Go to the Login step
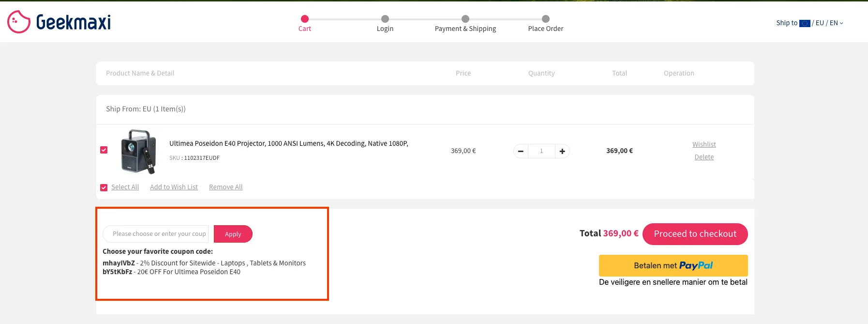Viewport: 868px width, 324px height. 385,23
